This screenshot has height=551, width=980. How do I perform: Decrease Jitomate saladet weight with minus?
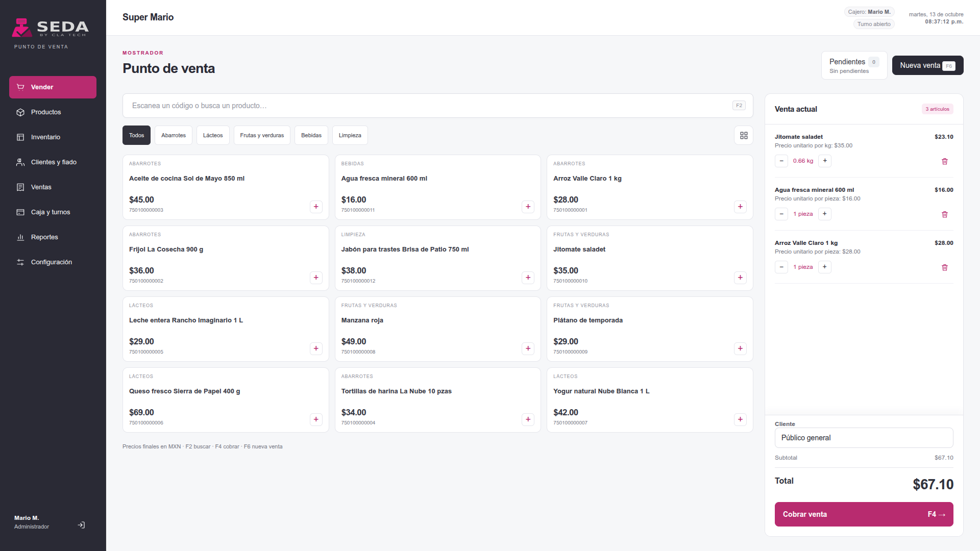(x=781, y=161)
